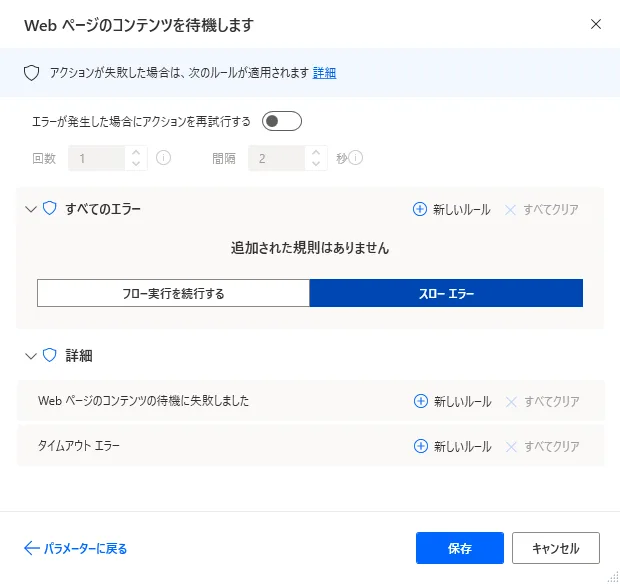The image size is (620, 584).
Task: Click the info icon next to 回数 field
Action: [x=164, y=158]
